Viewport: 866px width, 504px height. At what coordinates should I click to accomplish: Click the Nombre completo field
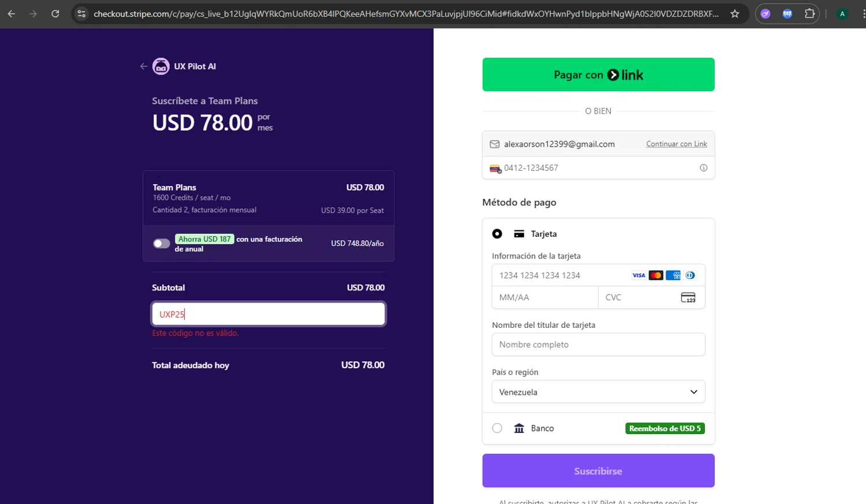point(598,345)
